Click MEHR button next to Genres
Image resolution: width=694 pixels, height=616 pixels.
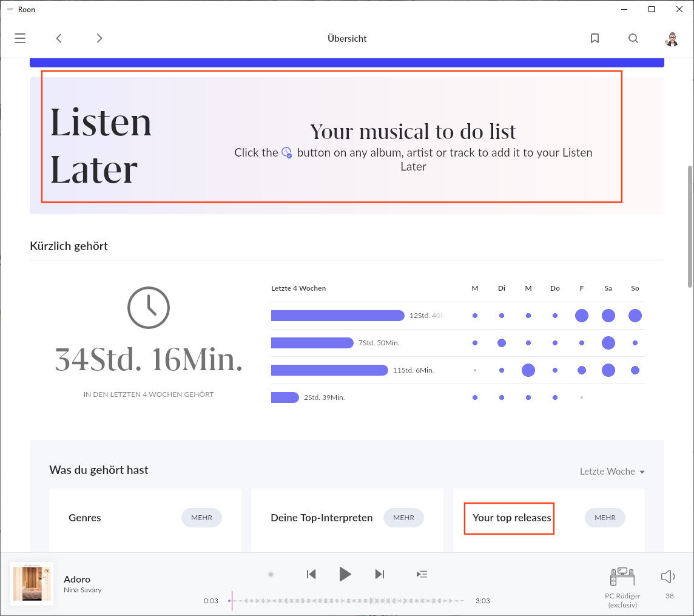(201, 518)
